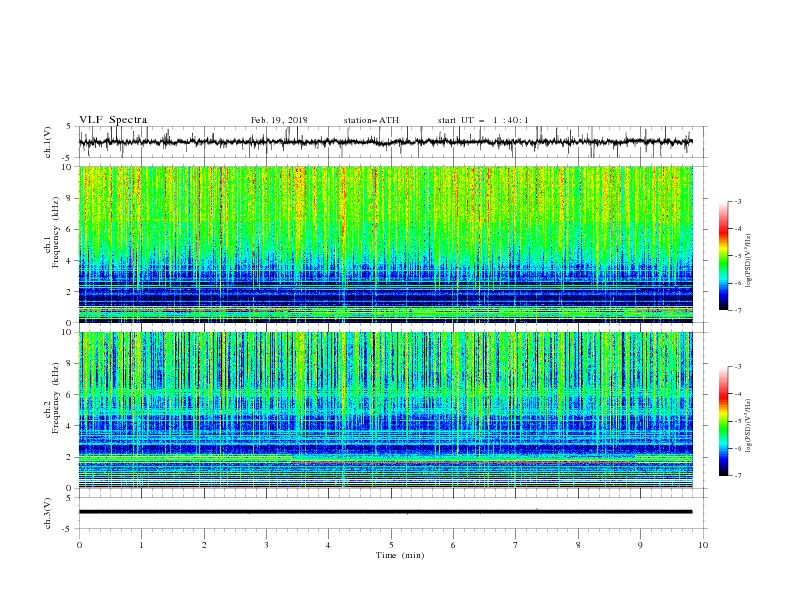This screenshot has height=612, width=792.
Task: Click the log(PSD) label beside ch.2 color bar
Action: (748, 426)
